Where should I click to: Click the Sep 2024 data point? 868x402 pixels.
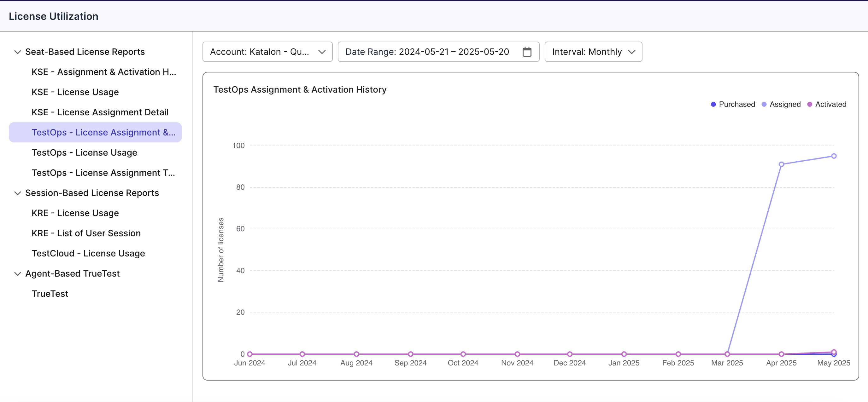tap(410, 354)
